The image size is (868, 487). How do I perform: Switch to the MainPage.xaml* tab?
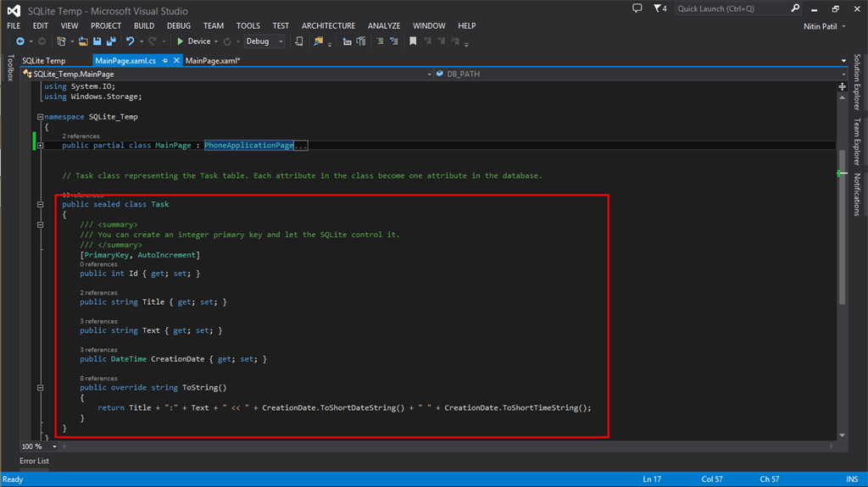click(213, 61)
